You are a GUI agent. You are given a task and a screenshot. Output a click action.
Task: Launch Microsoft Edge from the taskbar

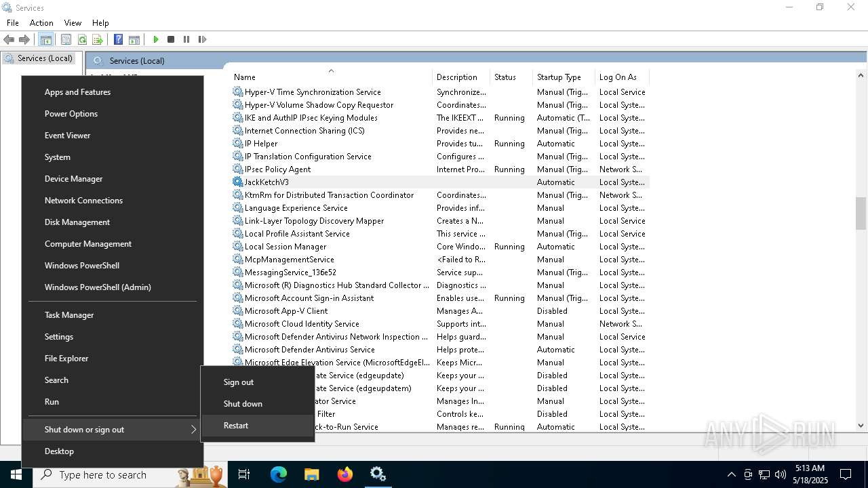click(x=279, y=474)
